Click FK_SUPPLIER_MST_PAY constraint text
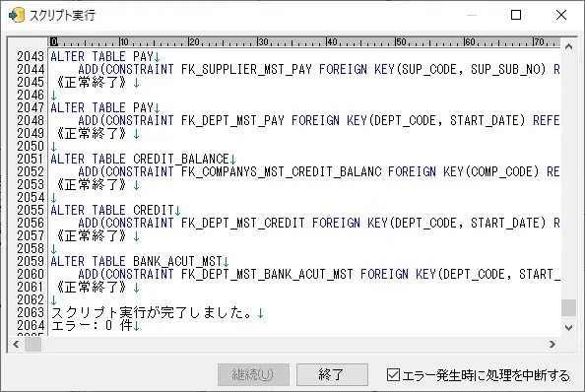 pos(246,69)
